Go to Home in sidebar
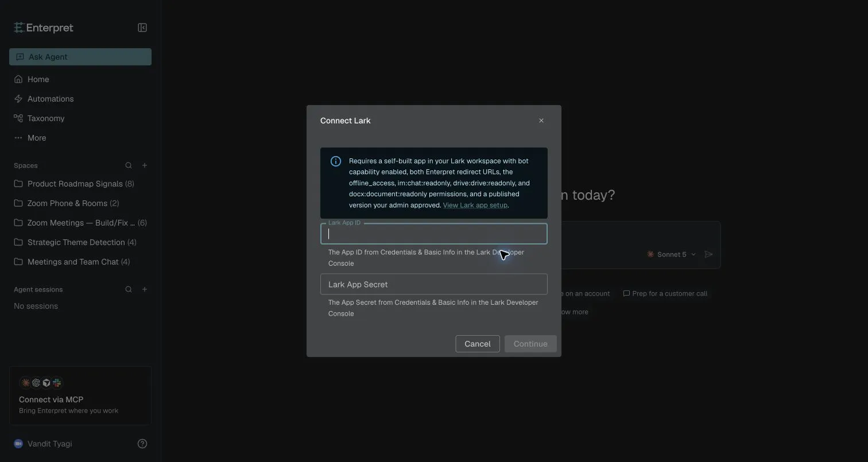868x462 pixels. point(80,79)
